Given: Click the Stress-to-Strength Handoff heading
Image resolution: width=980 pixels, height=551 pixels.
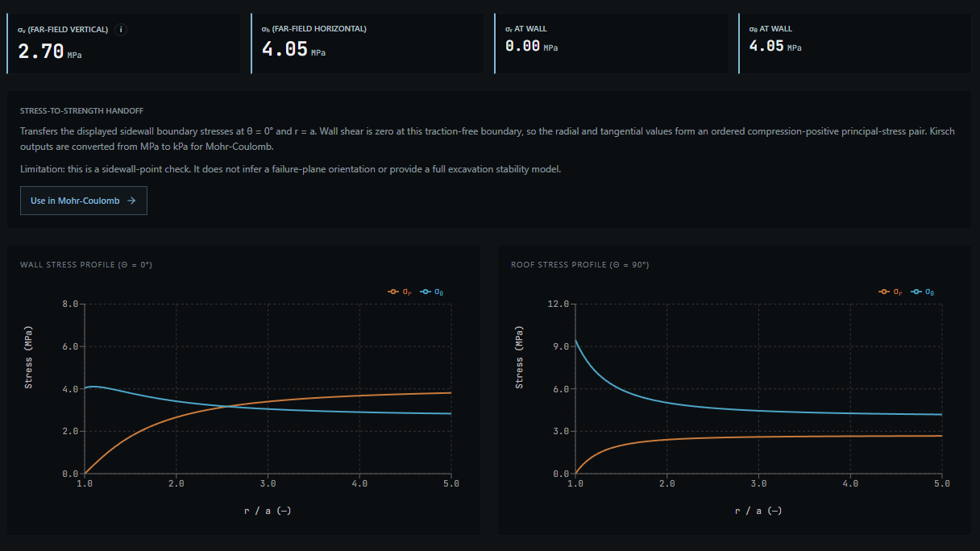Looking at the screenshot, I should click(81, 110).
